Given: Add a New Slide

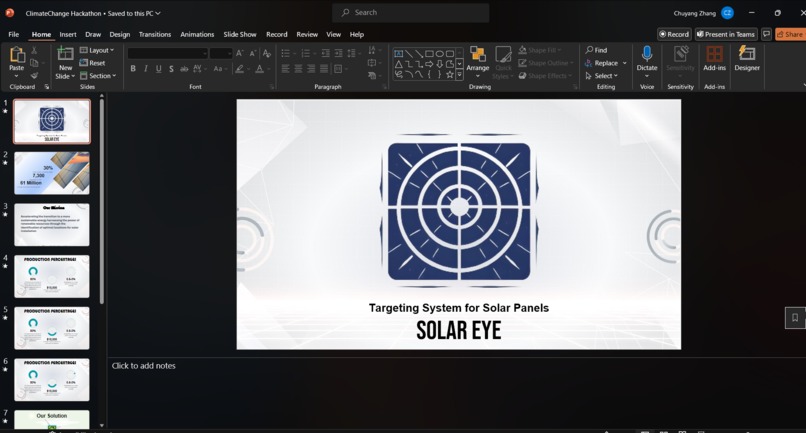Looking at the screenshot, I should coord(65,62).
